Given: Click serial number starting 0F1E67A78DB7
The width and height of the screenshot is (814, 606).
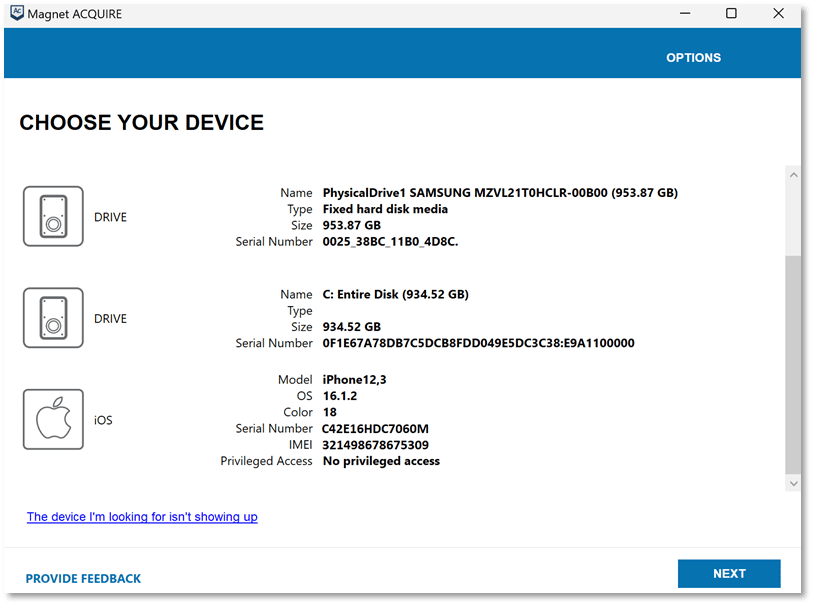Looking at the screenshot, I should [x=478, y=343].
